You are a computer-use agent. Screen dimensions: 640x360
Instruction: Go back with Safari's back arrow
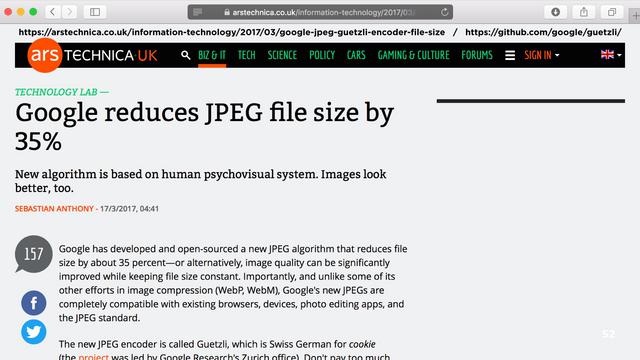click(53, 12)
